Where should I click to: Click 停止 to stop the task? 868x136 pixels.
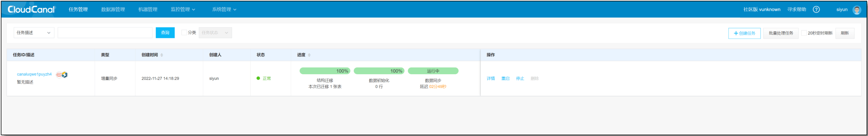[520, 79]
